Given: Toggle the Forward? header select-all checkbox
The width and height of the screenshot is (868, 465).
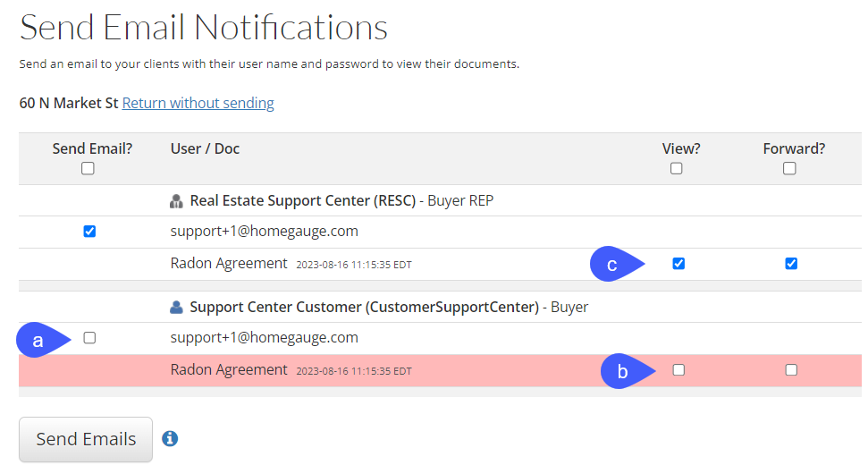Looking at the screenshot, I should pyautogui.click(x=789, y=168).
